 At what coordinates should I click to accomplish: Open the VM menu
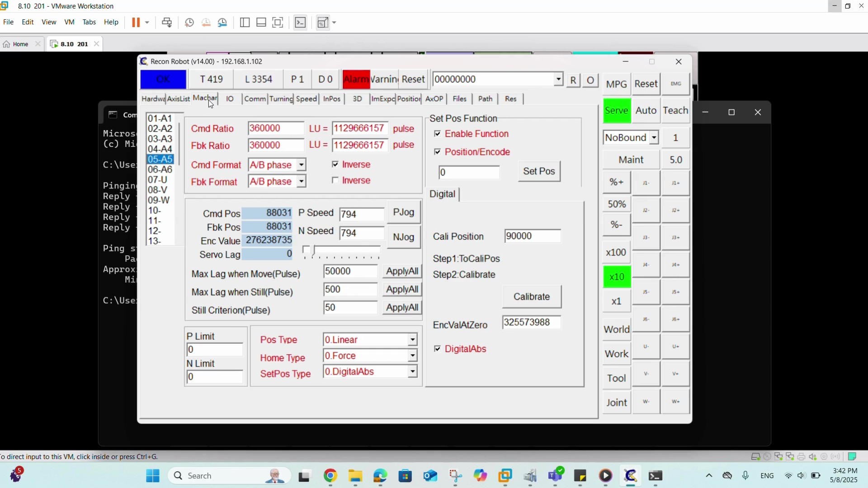[x=69, y=22]
